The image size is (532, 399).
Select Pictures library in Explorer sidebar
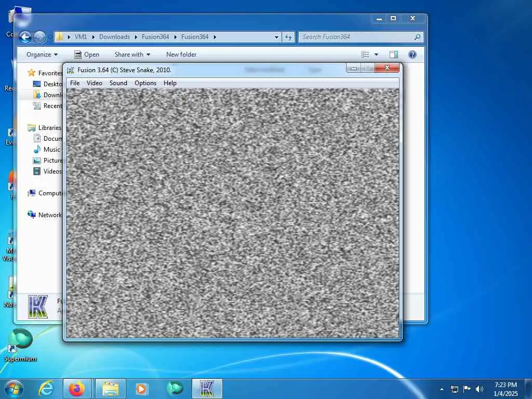[47, 160]
